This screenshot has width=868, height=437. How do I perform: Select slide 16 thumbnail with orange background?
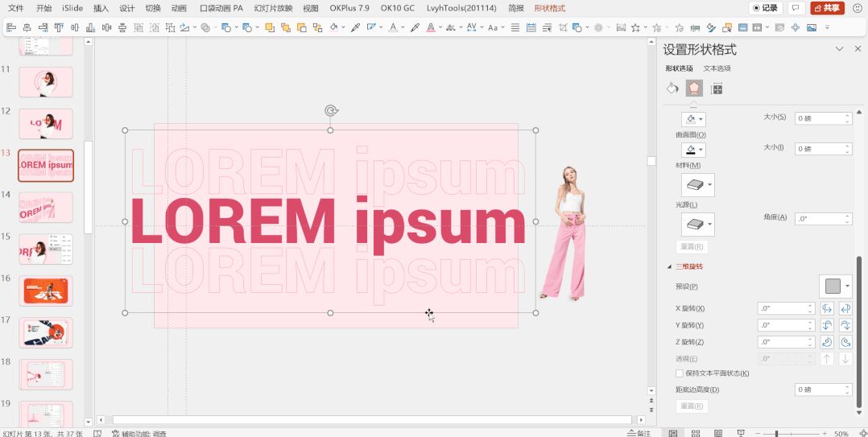(x=46, y=291)
